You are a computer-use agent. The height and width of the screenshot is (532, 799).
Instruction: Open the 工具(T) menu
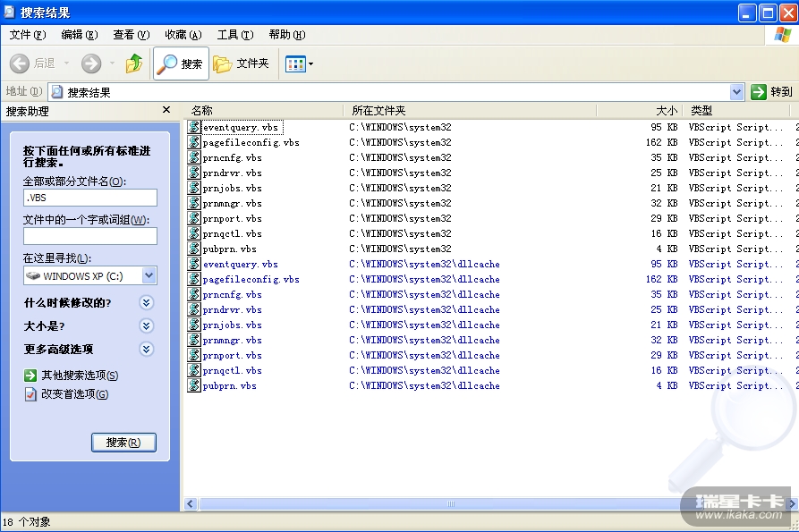[235, 35]
